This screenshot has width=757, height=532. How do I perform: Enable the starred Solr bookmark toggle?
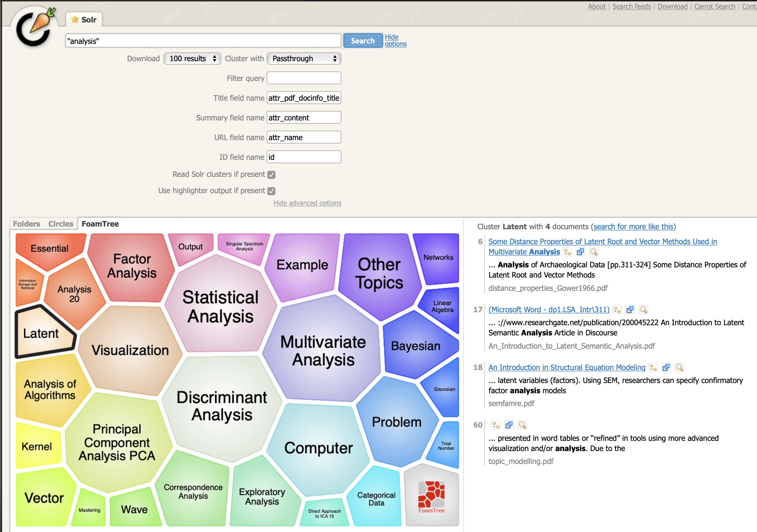pos(74,20)
